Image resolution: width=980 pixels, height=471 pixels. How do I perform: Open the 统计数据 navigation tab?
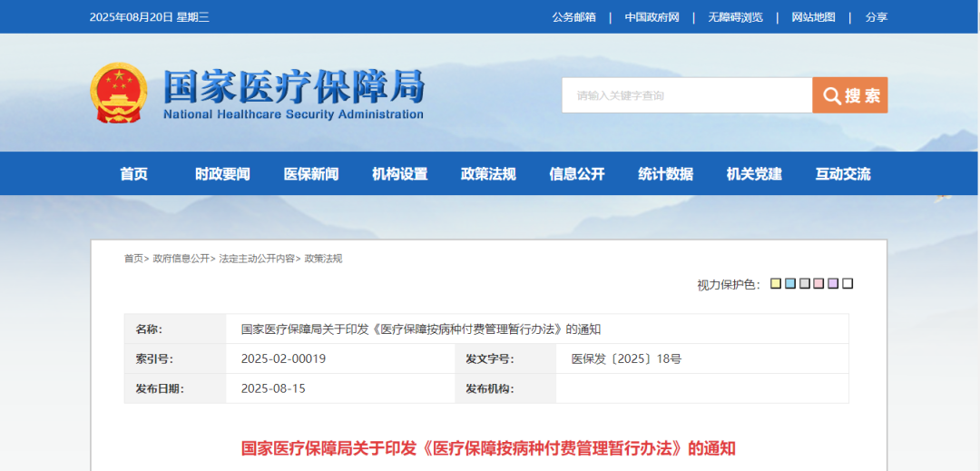click(666, 173)
